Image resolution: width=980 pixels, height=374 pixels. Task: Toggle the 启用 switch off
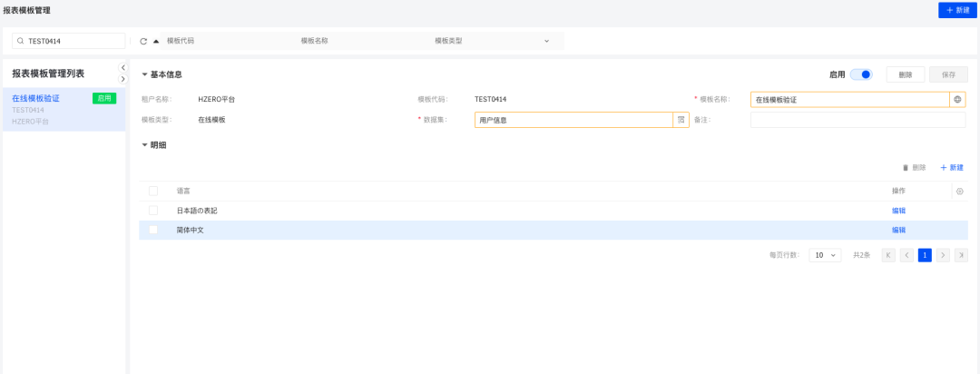861,74
